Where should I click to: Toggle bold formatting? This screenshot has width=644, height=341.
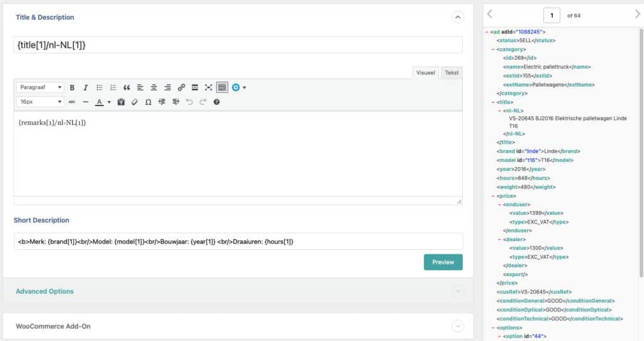point(72,87)
